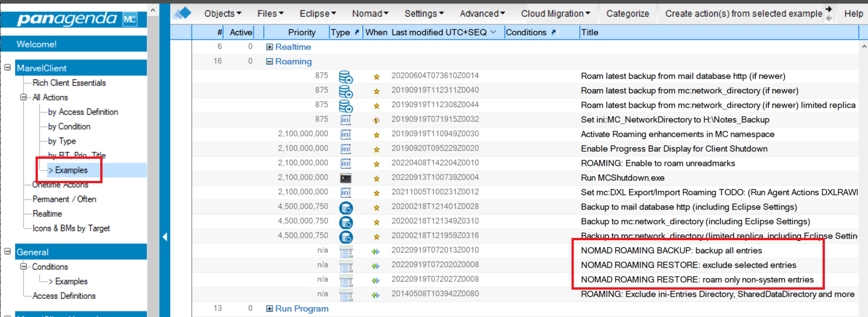
Task: Open the Eclipse menu
Action: pos(317,13)
